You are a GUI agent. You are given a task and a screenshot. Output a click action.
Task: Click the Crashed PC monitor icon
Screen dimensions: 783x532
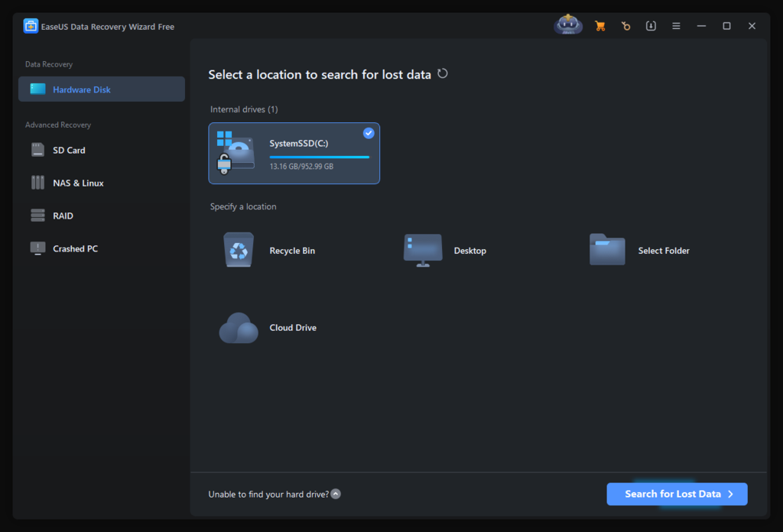pos(37,248)
